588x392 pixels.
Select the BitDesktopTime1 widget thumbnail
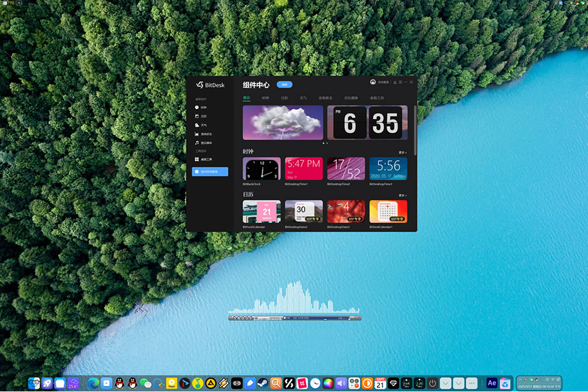click(x=304, y=168)
